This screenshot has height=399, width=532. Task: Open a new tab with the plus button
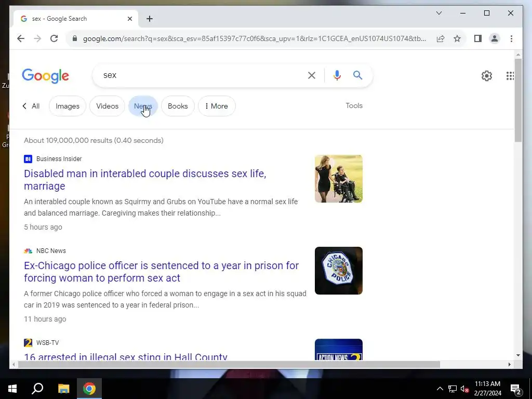pos(150,19)
